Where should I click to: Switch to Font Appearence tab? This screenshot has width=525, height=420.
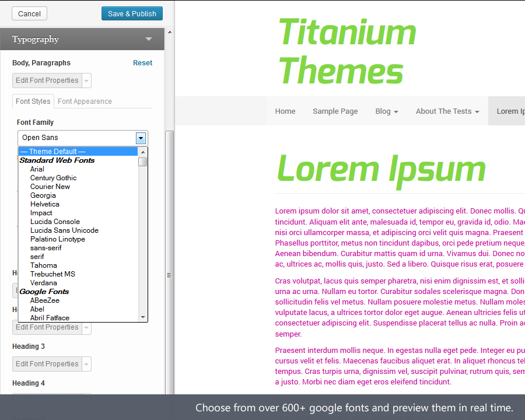[x=85, y=101]
